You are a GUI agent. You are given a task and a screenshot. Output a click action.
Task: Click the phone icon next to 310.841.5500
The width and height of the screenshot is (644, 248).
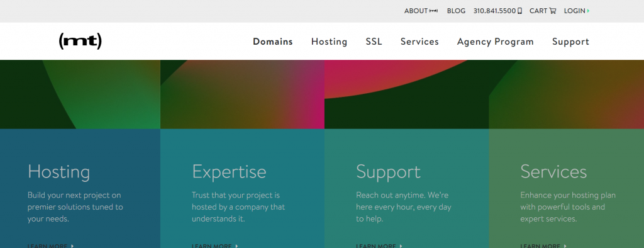tap(519, 11)
